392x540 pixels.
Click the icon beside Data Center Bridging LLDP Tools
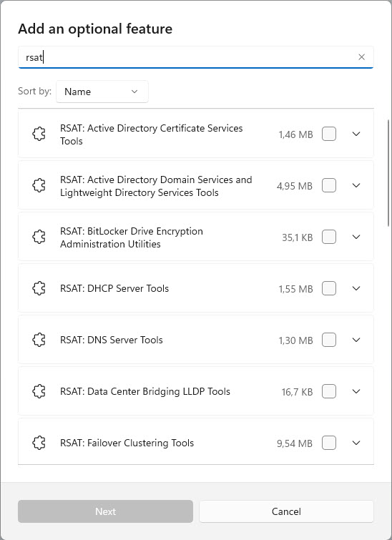(39, 391)
